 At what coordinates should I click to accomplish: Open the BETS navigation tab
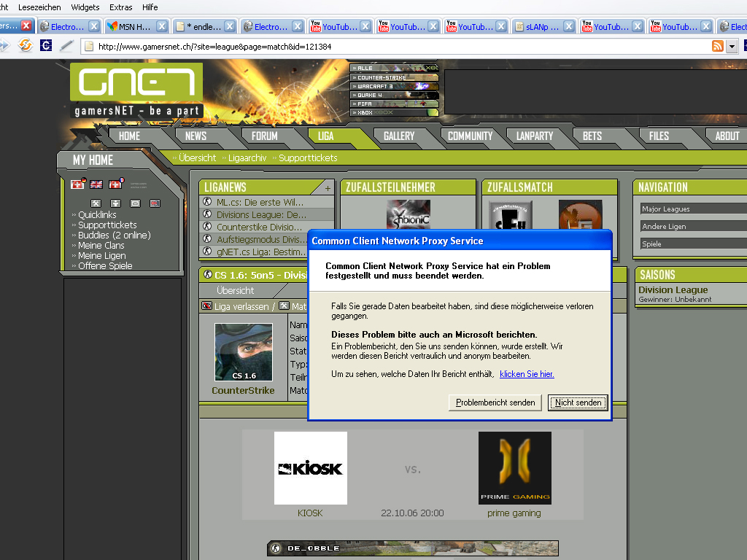tap(592, 136)
